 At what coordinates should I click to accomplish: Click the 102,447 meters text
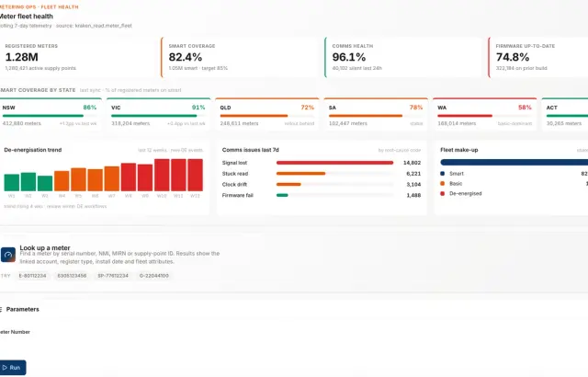point(348,123)
